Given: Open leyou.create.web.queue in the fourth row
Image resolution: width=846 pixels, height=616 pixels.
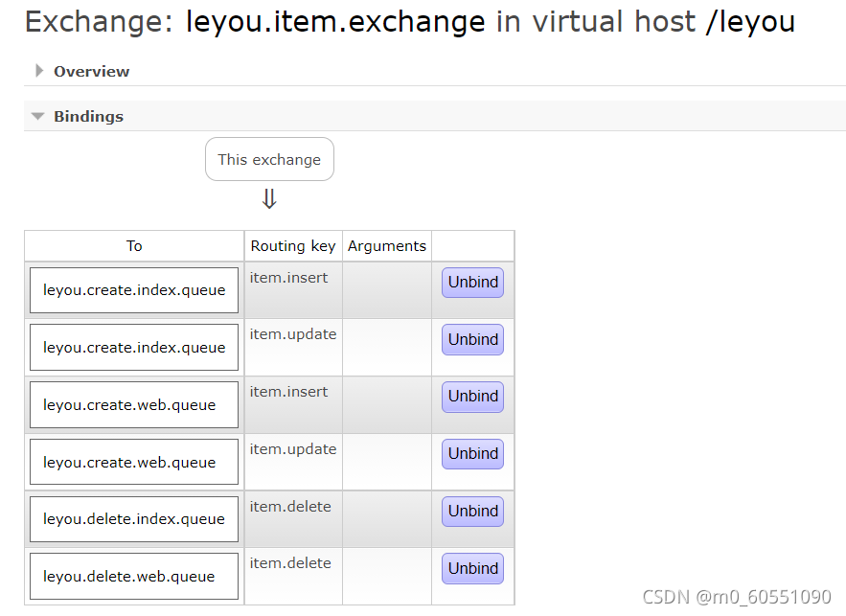Looking at the screenshot, I should point(129,463).
